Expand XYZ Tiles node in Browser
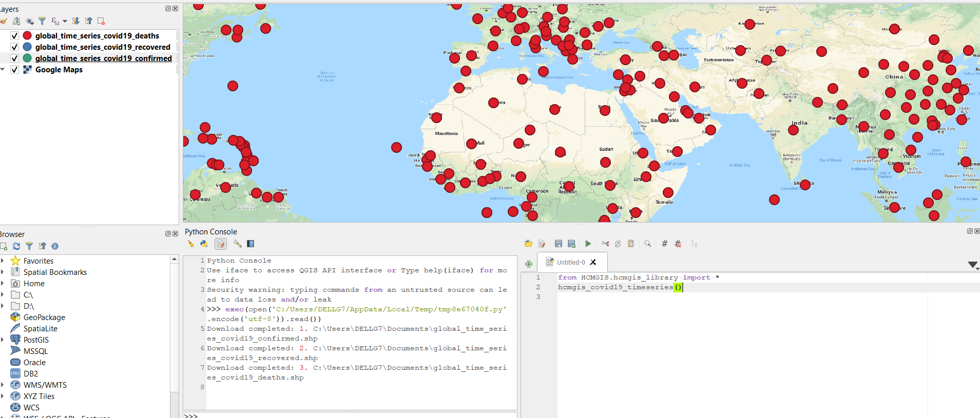Viewport: 980px width, 418px height. click(x=3, y=396)
